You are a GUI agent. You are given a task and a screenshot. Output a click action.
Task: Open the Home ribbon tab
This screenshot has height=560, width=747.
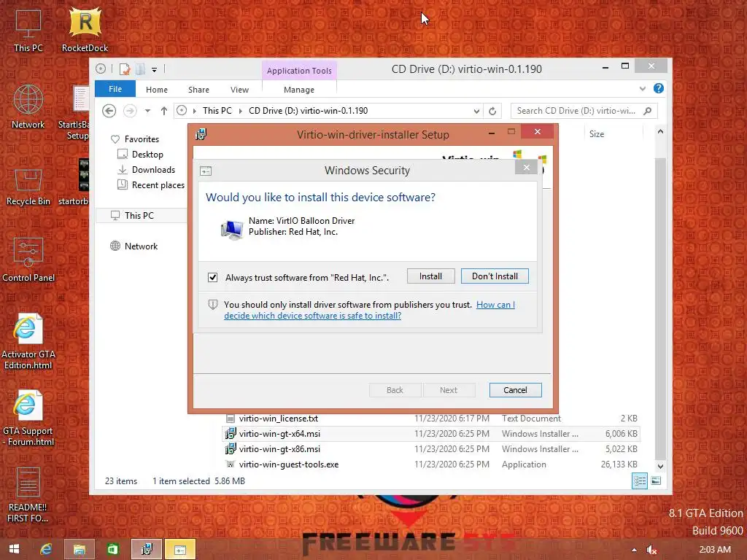(x=157, y=90)
